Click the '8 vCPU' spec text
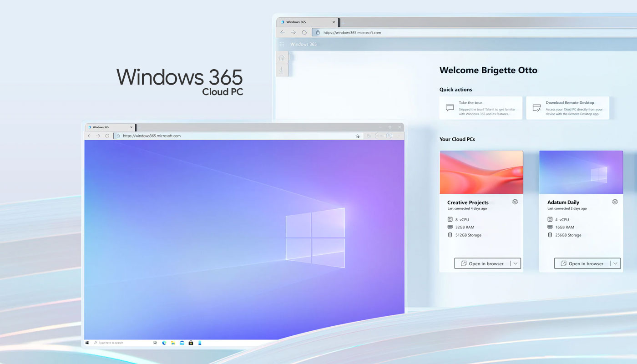 [462, 219]
